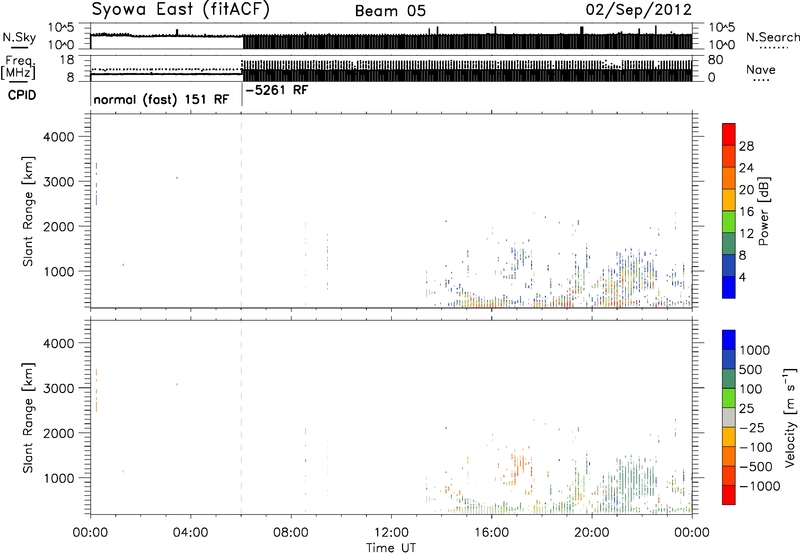The width and height of the screenshot is (800, 554).
Task: Click the "-500" velocity color bar value
Action: [756, 467]
